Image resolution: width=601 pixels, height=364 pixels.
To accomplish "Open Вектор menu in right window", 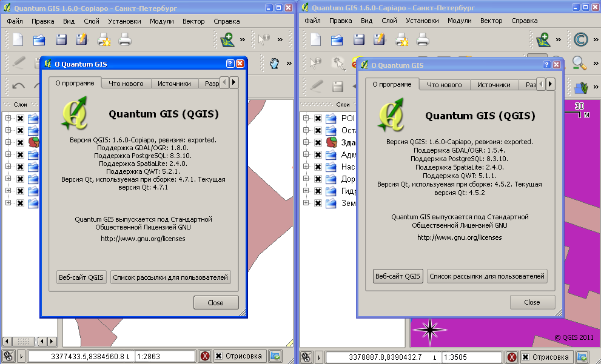I will tap(491, 21).
